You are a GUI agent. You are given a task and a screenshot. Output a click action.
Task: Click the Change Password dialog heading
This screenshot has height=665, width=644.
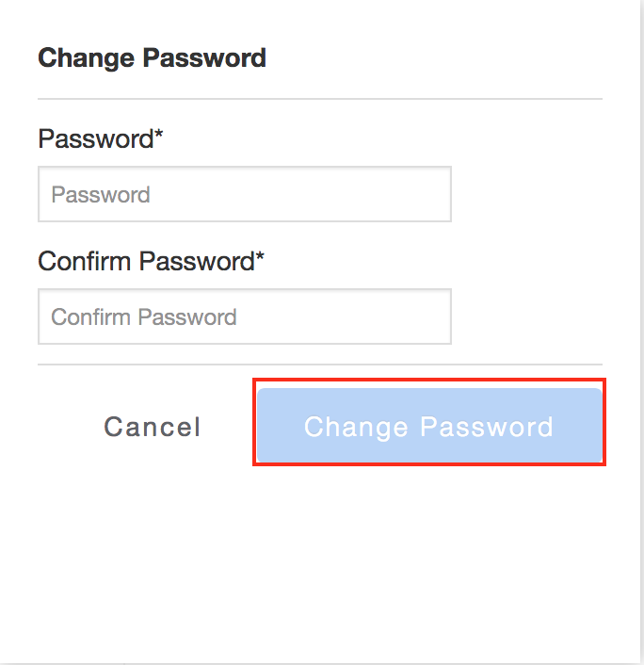click(x=152, y=58)
